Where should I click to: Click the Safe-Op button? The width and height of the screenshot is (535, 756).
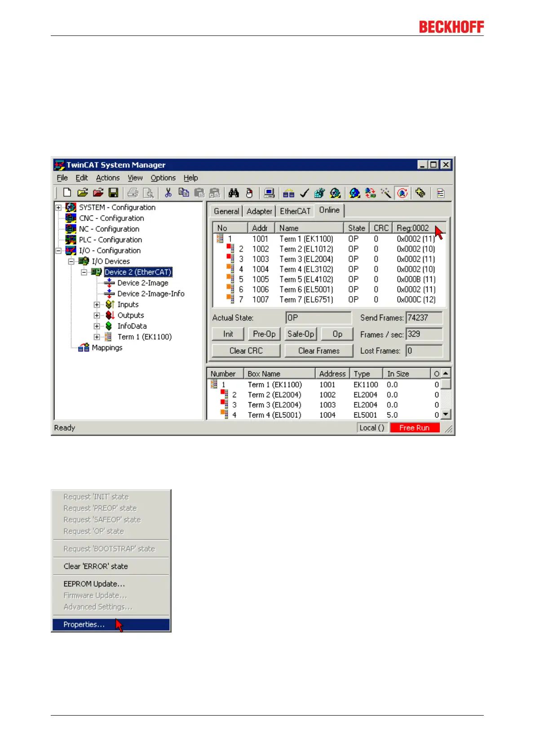coord(301,334)
